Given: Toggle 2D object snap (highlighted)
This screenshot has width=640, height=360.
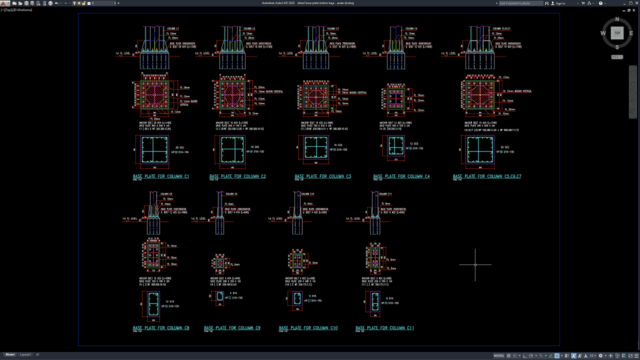Looking at the screenshot, I should pyautogui.click(x=557, y=356).
